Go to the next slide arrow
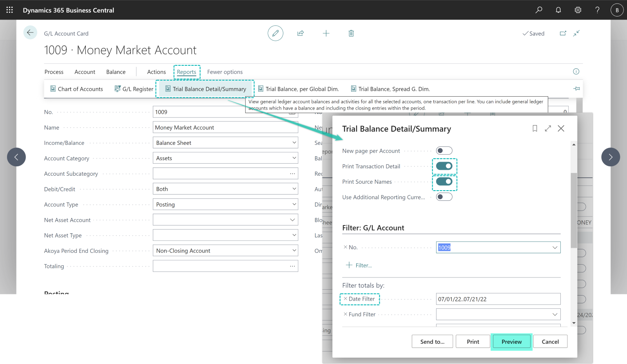 pyautogui.click(x=611, y=157)
